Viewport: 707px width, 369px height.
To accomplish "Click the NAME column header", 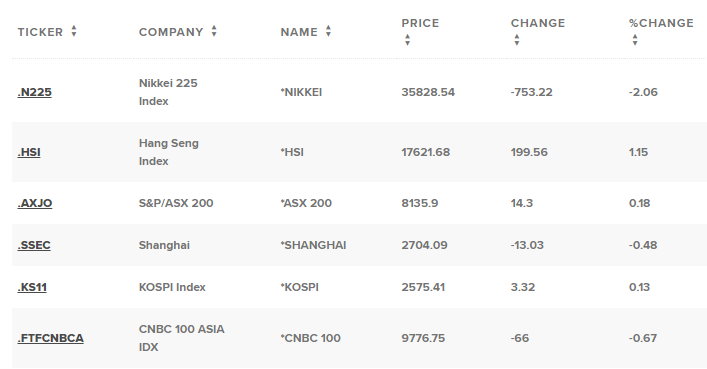I will pyautogui.click(x=299, y=32).
